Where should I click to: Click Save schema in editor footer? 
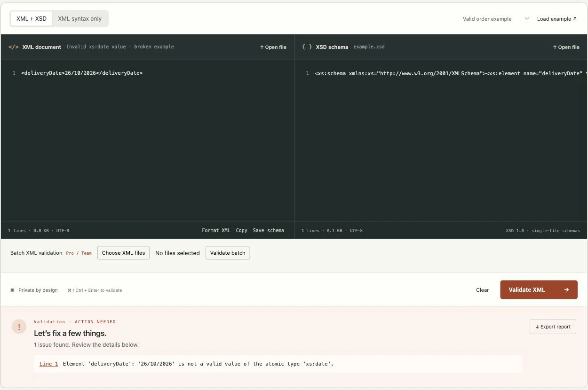pyautogui.click(x=268, y=230)
